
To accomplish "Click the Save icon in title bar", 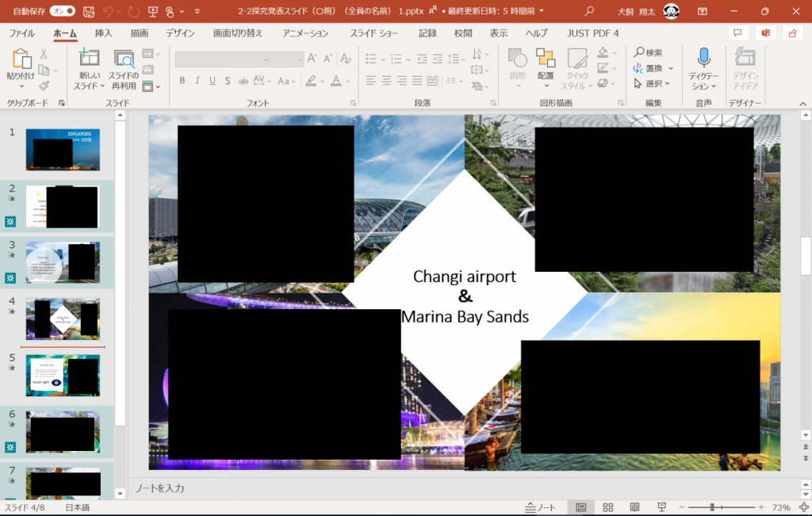I will [89, 12].
